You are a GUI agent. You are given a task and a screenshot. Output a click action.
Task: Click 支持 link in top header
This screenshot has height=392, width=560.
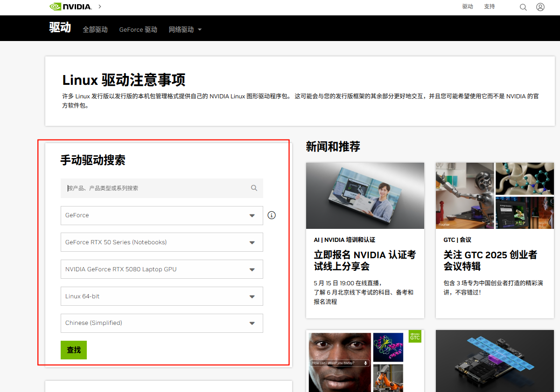pyautogui.click(x=490, y=7)
